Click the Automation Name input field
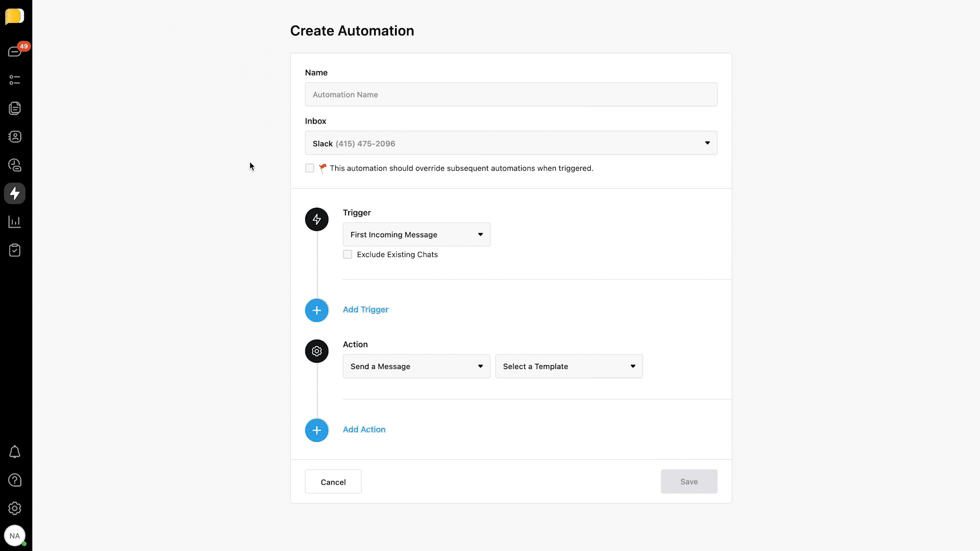 point(510,94)
